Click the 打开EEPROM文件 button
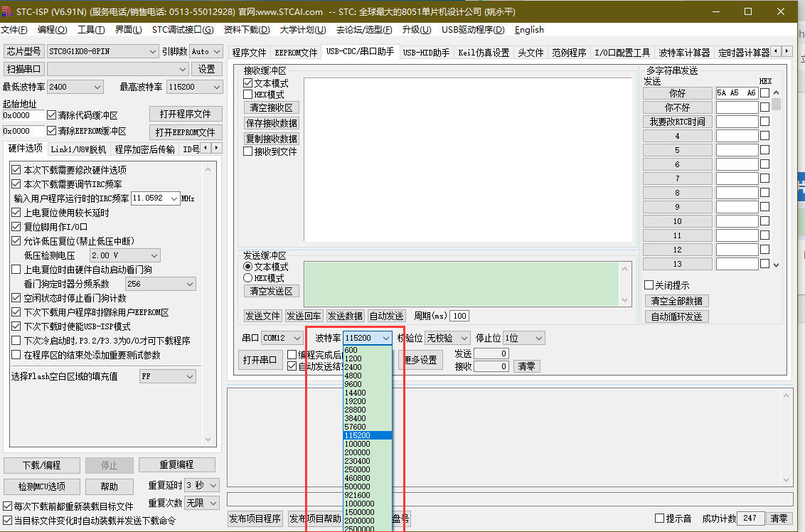 186,132
